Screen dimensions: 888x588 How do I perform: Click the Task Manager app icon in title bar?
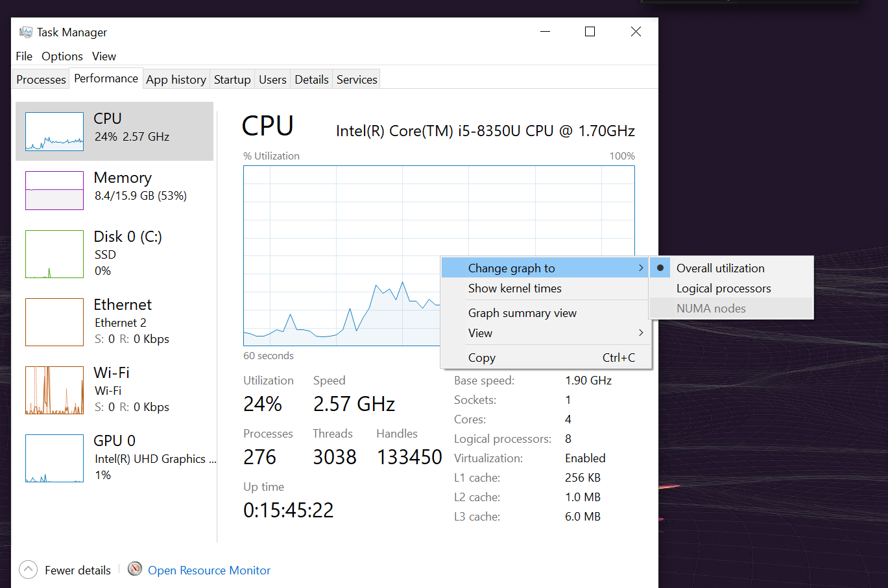[x=26, y=32]
